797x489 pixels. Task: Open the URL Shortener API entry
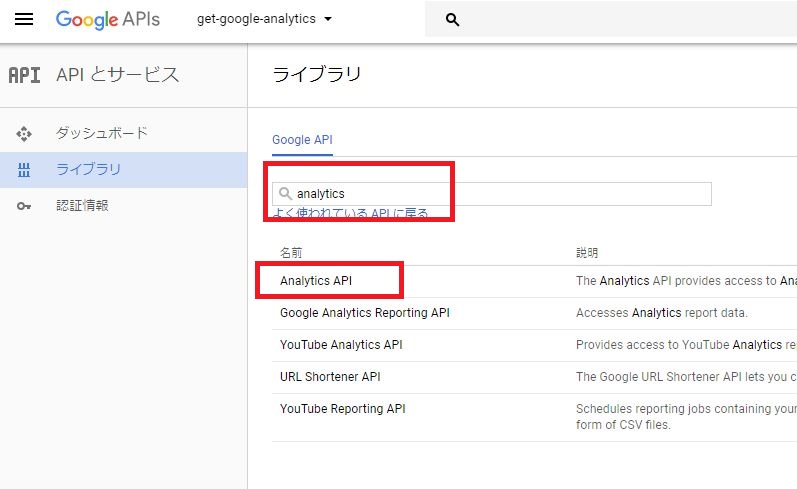pos(330,377)
